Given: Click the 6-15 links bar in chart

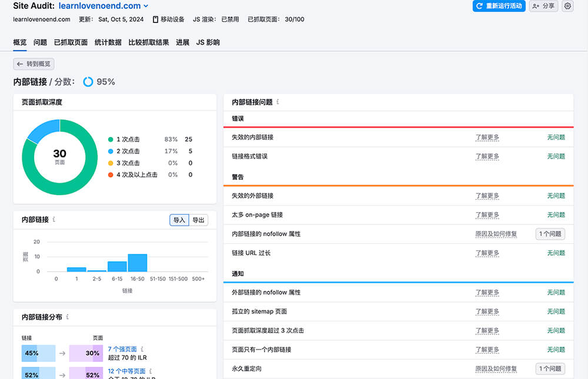Looking at the screenshot, I should pyautogui.click(x=117, y=266).
